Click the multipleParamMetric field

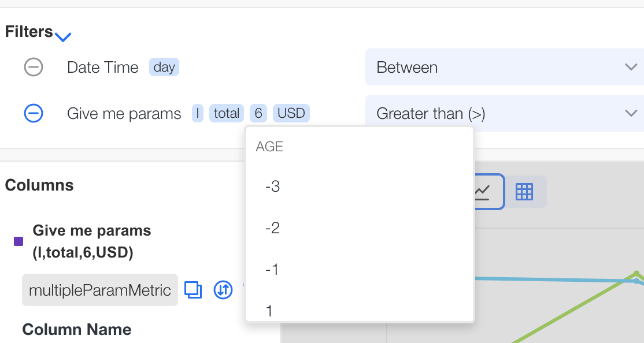coord(100,290)
